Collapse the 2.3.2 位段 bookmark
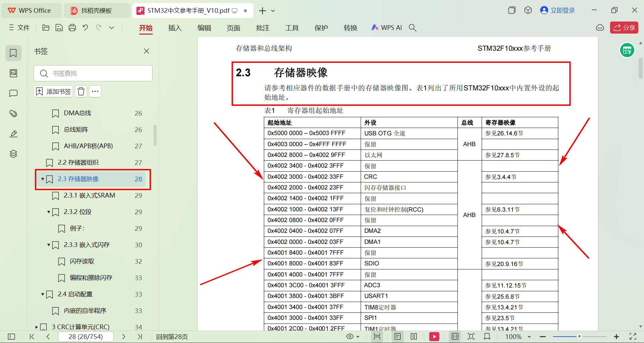This screenshot has width=644, height=343. 49,212
